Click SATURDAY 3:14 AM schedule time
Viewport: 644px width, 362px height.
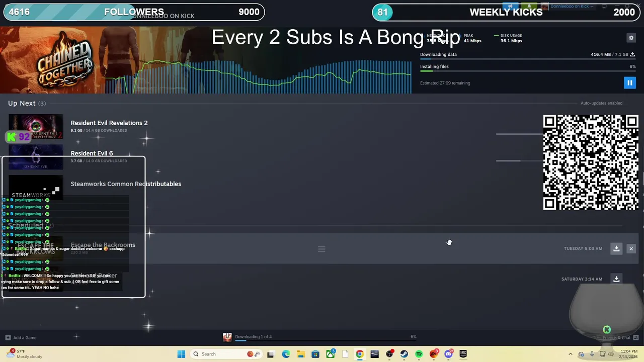pyautogui.click(x=582, y=279)
